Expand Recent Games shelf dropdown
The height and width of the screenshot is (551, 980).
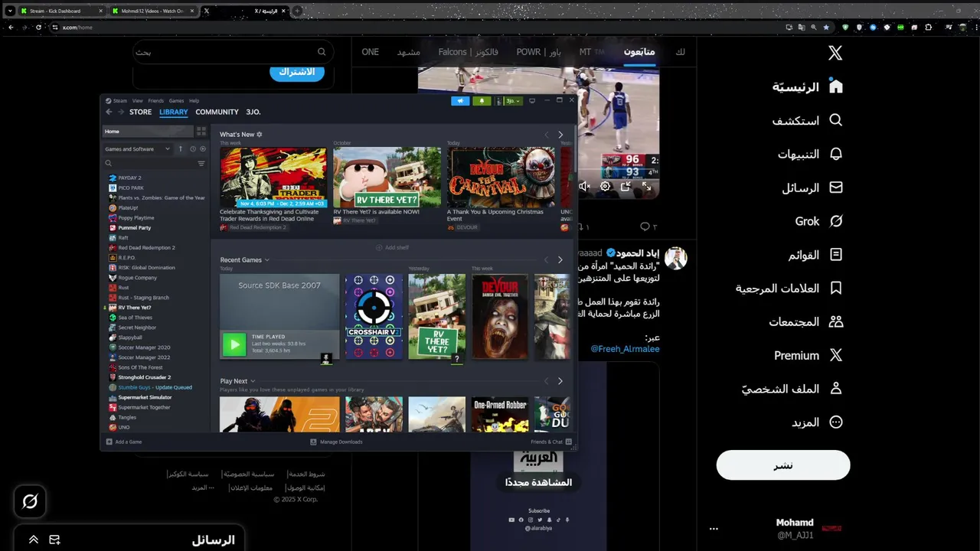(x=266, y=260)
